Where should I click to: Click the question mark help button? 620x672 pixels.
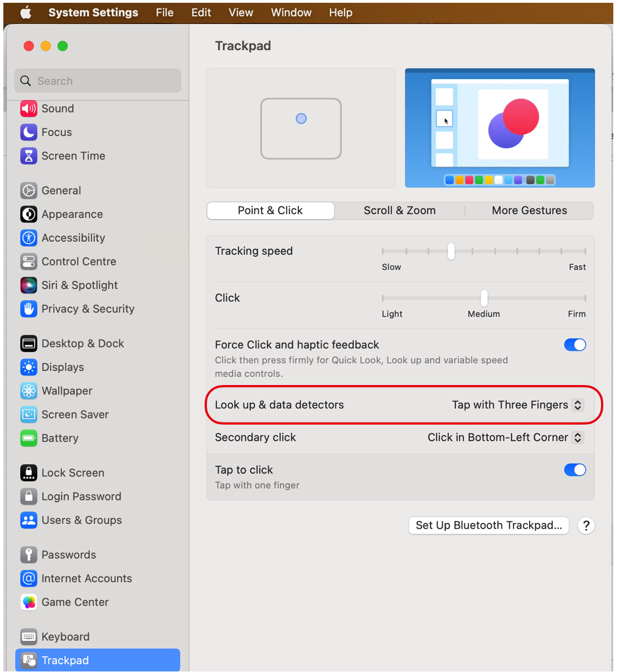[x=586, y=525]
